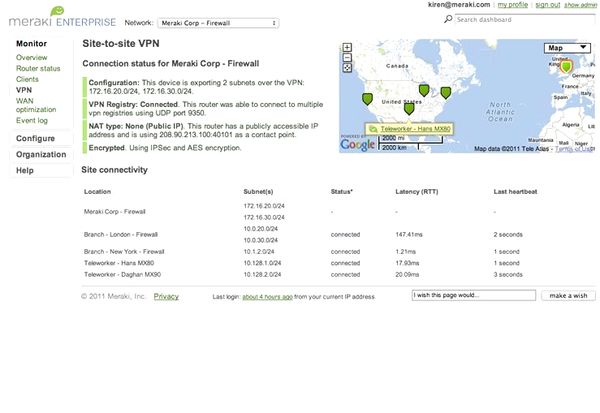This screenshot has width=600, height=413.
Task: Click the Site-to-site VPN heading
Action: pyautogui.click(x=121, y=44)
